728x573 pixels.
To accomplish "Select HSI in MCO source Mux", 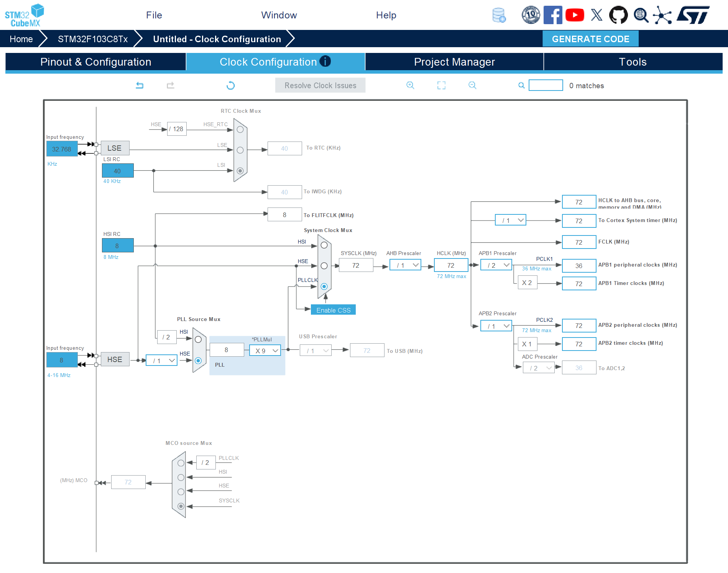I will pyautogui.click(x=181, y=477).
